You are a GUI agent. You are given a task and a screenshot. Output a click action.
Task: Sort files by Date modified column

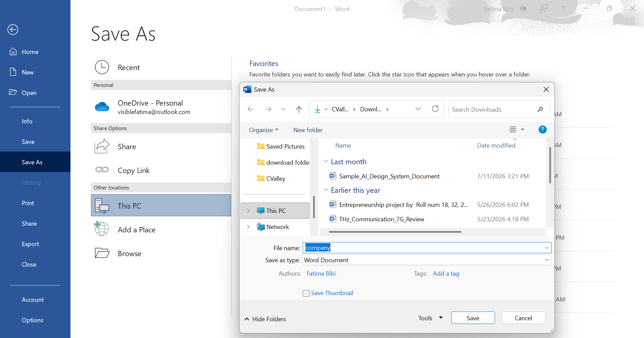pyautogui.click(x=496, y=145)
